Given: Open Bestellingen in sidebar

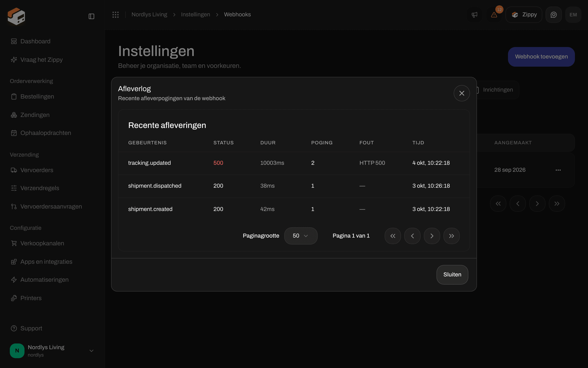Looking at the screenshot, I should pos(32,97).
